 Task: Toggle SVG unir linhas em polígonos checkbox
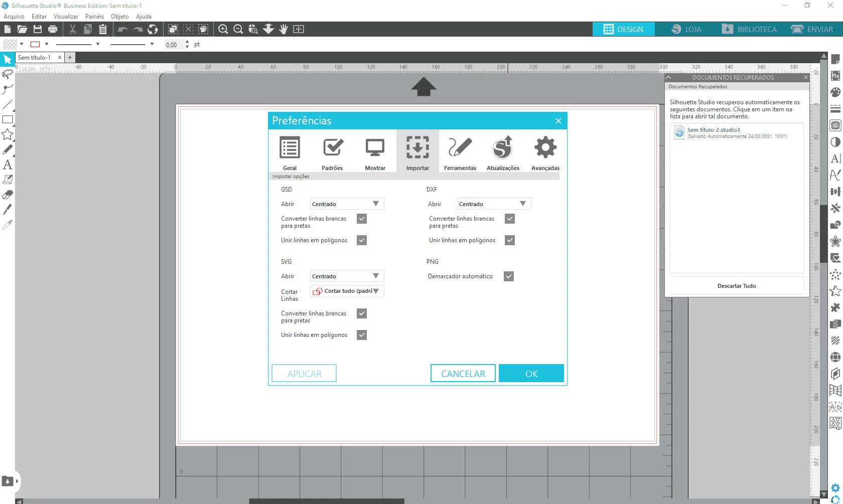click(x=362, y=335)
